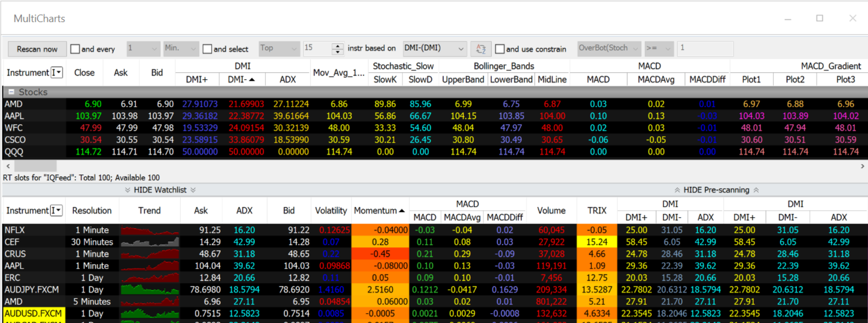Sort scanner by MidLine column header
This screenshot has width=868, height=323.
552,79
